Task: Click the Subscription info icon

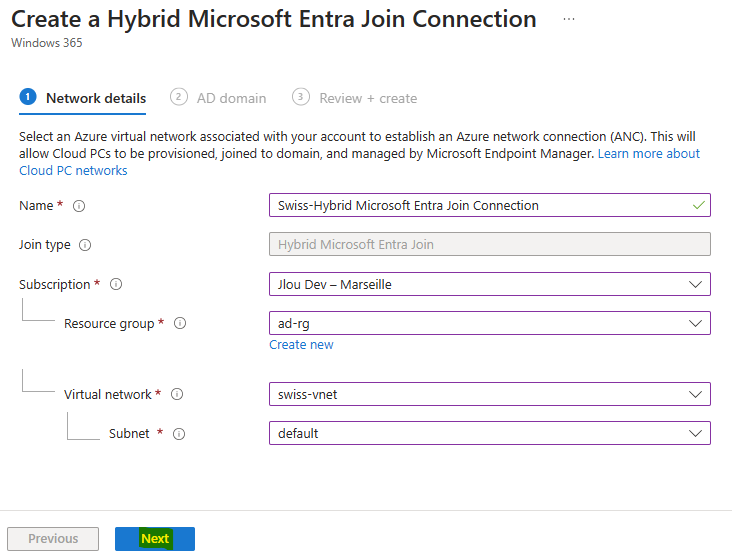Action: [x=116, y=284]
